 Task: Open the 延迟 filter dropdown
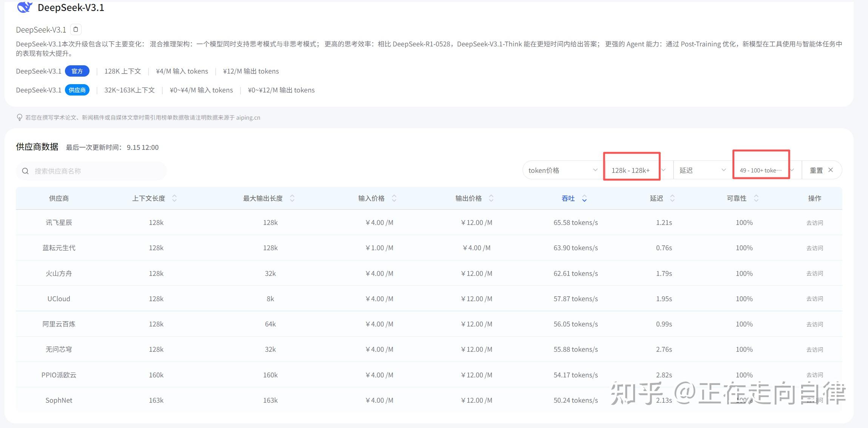(x=702, y=170)
